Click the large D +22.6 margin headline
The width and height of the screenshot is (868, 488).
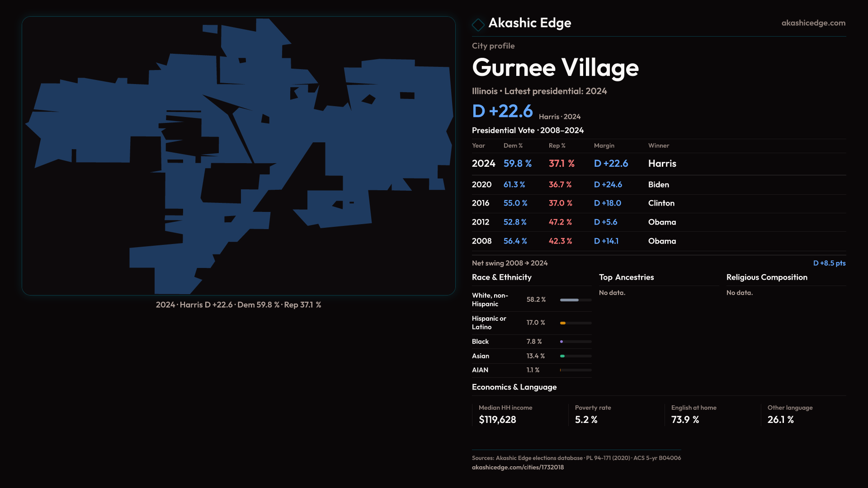point(502,111)
